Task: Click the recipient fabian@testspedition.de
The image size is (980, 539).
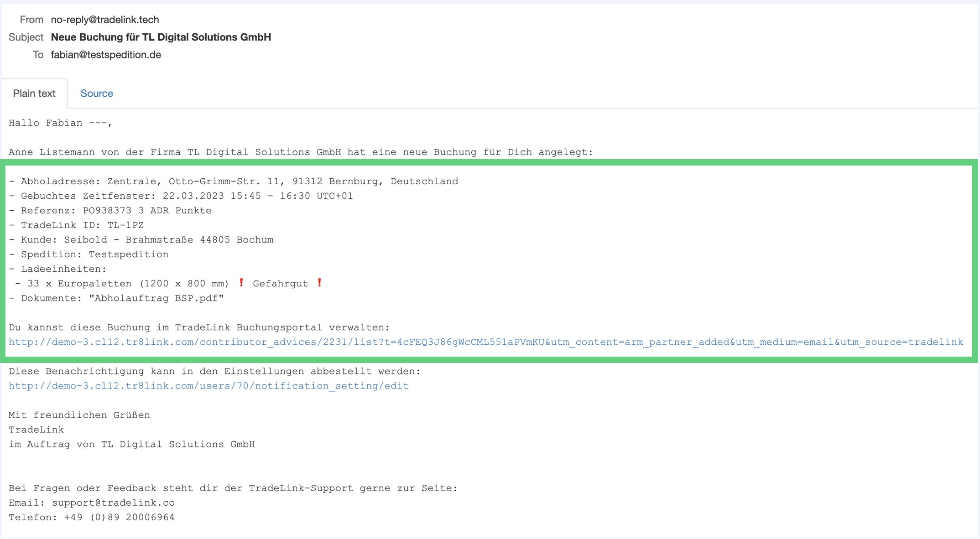Action: (x=106, y=55)
